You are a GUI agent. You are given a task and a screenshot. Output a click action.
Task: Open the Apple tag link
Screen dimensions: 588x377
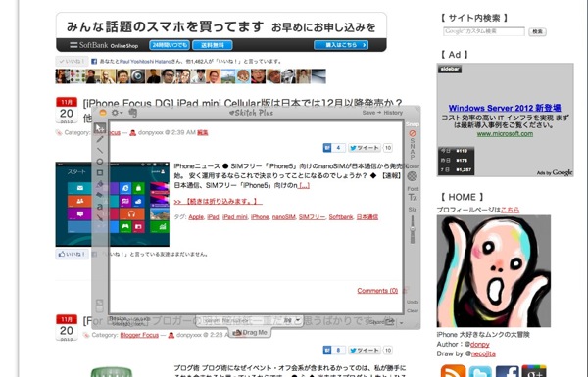coord(196,217)
